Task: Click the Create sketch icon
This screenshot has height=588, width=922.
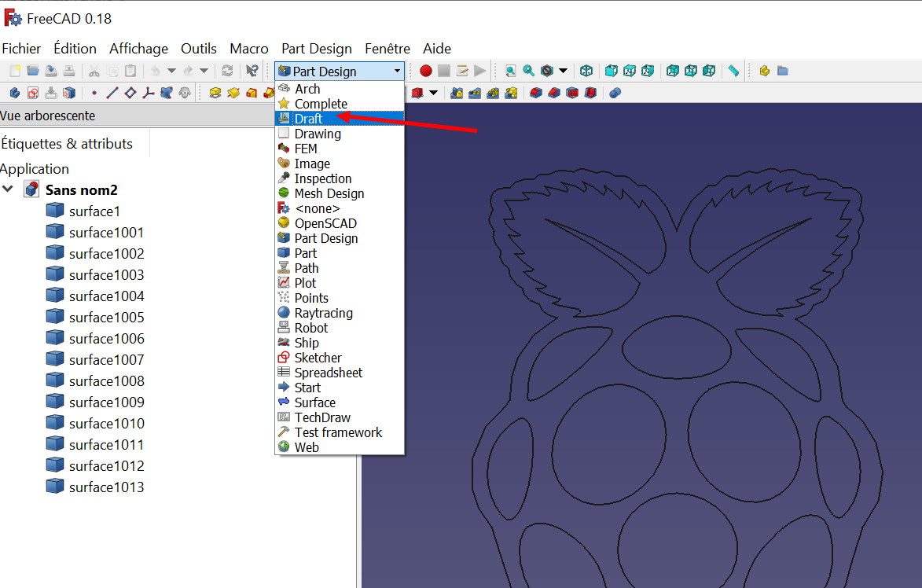Action: click(x=33, y=93)
